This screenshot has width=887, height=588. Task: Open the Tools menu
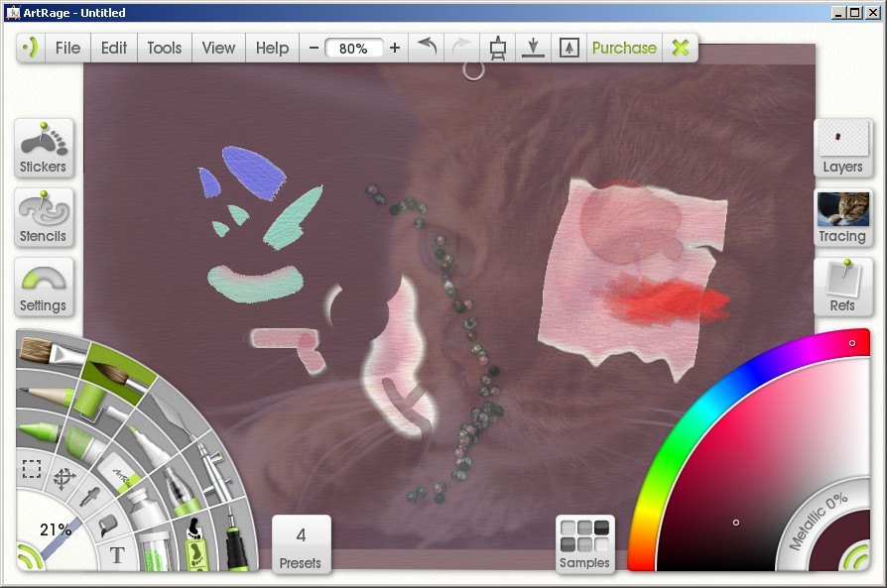coord(164,47)
